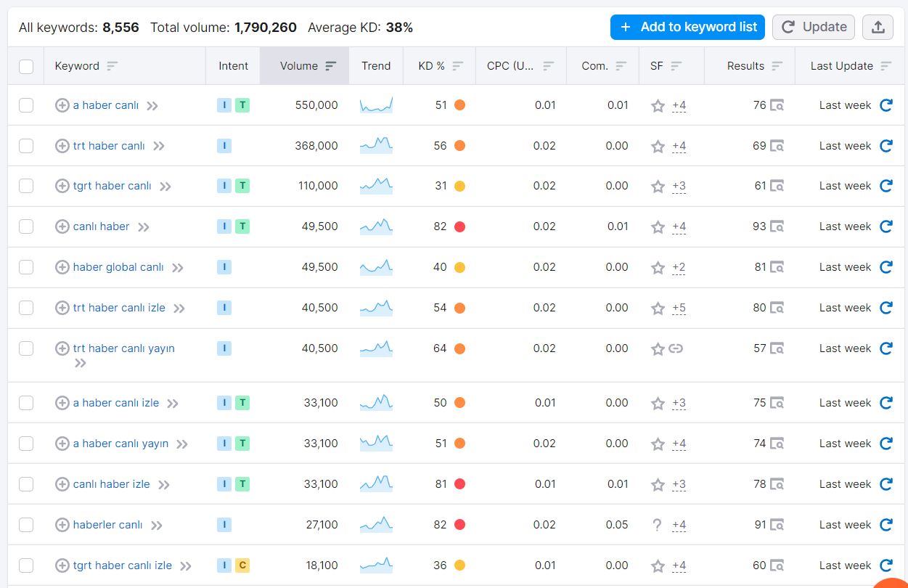
Task: Click link SERP feature for 'trt haber canlı yayın'
Action: (x=676, y=348)
